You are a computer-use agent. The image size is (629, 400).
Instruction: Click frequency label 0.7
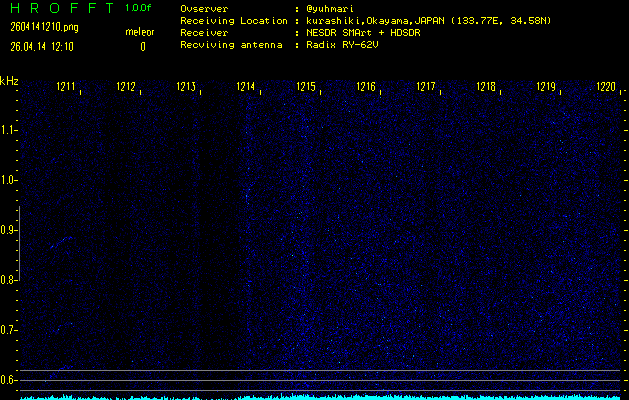point(7,330)
